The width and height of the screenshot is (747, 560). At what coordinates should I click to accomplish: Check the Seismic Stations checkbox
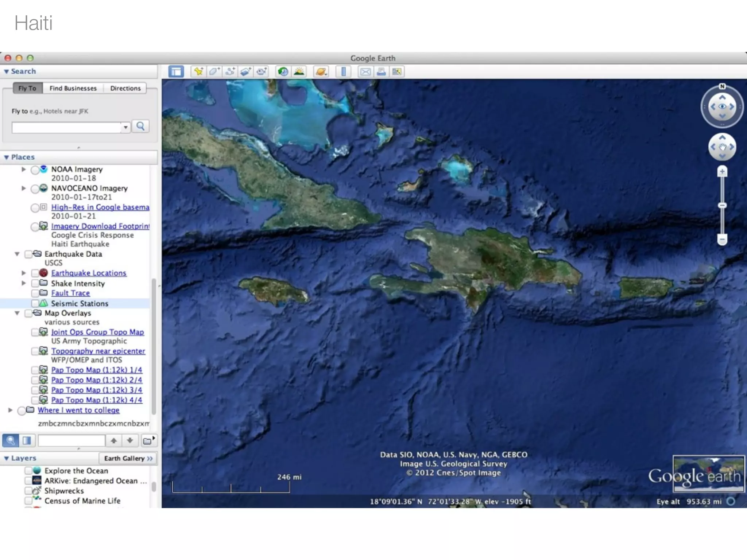point(35,303)
